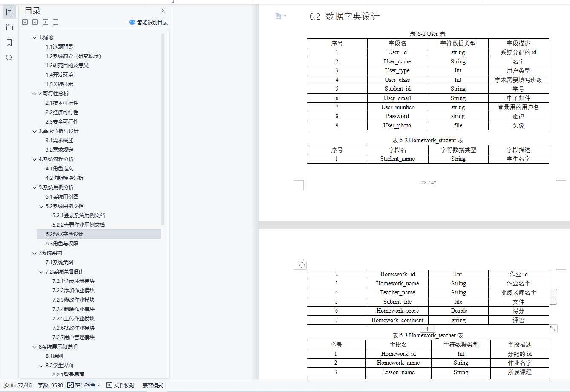570x392 pixels.
Task: Open the outline (目录) pane icon
Action: [9, 12]
